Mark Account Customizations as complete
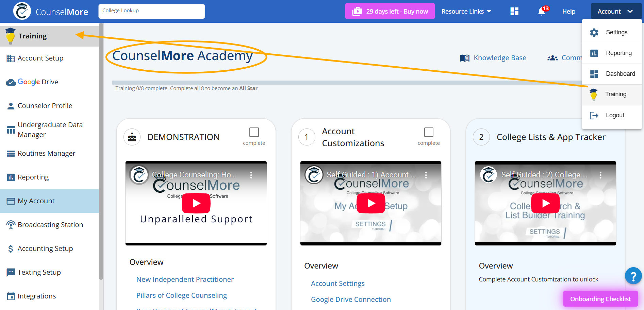This screenshot has height=310, width=644. (429, 132)
